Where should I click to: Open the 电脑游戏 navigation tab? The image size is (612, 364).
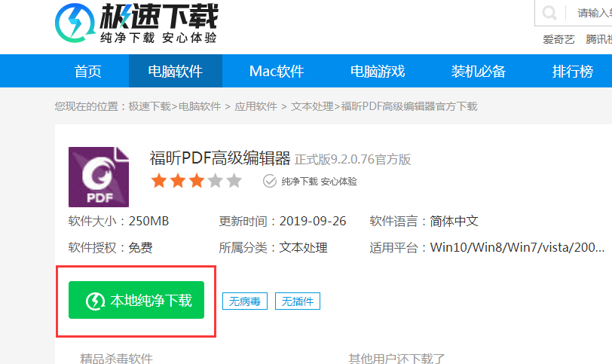(378, 71)
